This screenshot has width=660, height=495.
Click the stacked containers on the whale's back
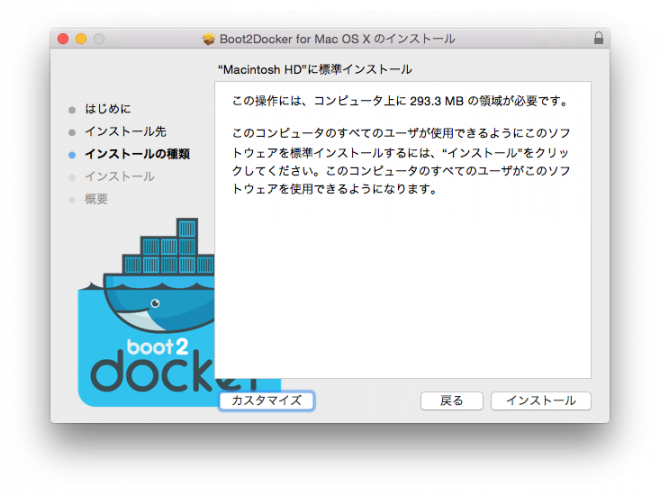162,249
